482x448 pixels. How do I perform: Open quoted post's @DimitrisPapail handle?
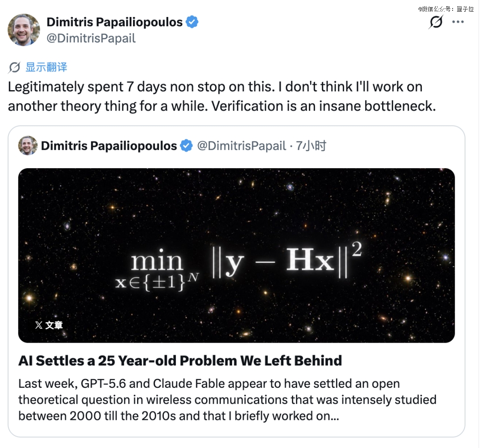[x=241, y=146]
